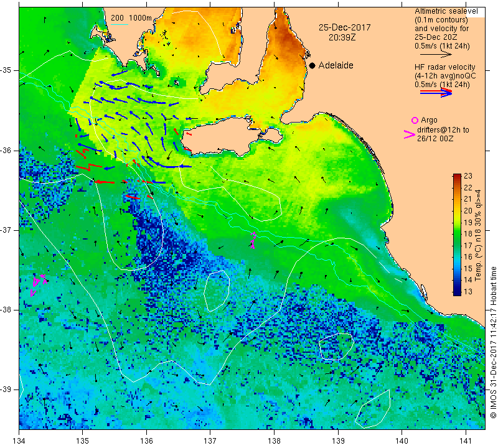Click the magenta drifter cluster near 134.3E
Screen dimensions: 498x448
click(39, 285)
